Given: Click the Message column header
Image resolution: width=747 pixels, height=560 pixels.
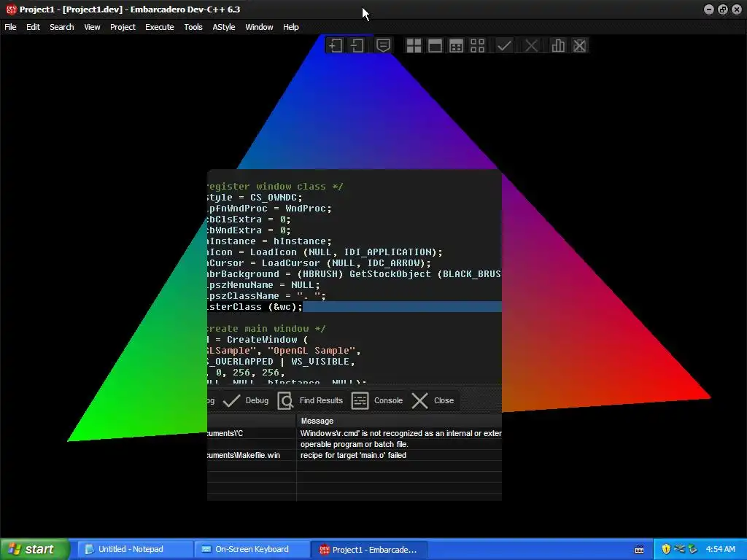Looking at the screenshot, I should coord(399,421).
